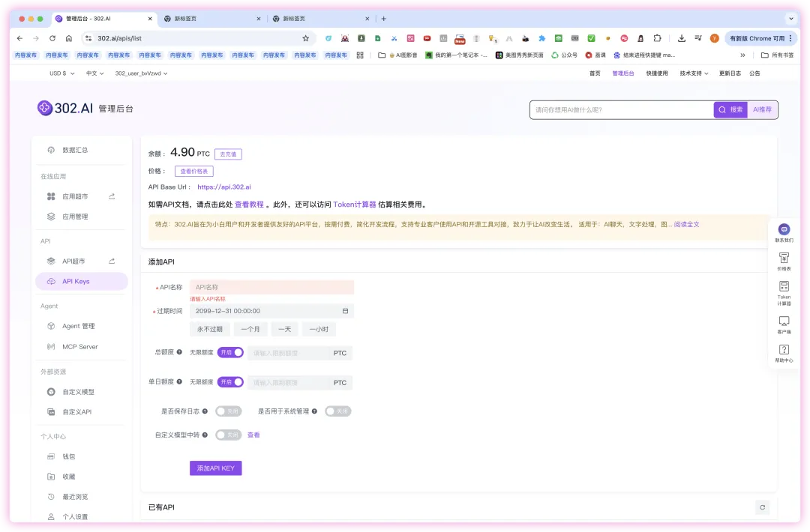The width and height of the screenshot is (810, 532).
Task: Enable the 是否用于系统管理 switch
Action: pyautogui.click(x=337, y=411)
